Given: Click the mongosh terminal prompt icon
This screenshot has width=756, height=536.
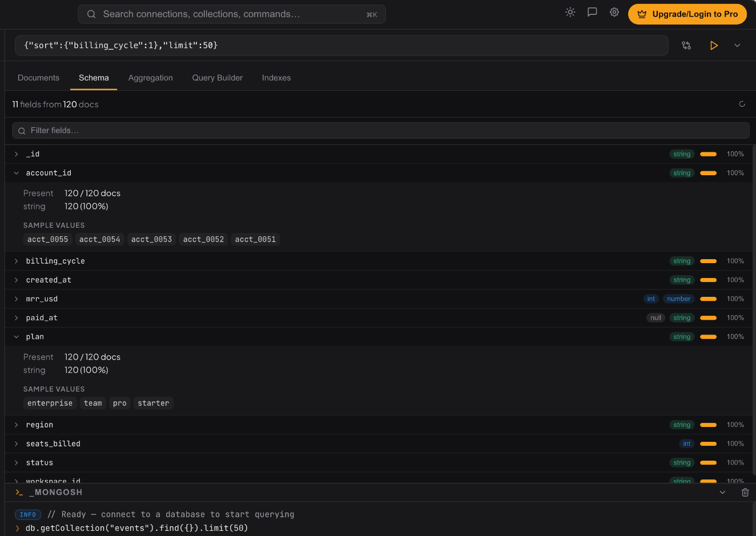Looking at the screenshot, I should [19, 492].
